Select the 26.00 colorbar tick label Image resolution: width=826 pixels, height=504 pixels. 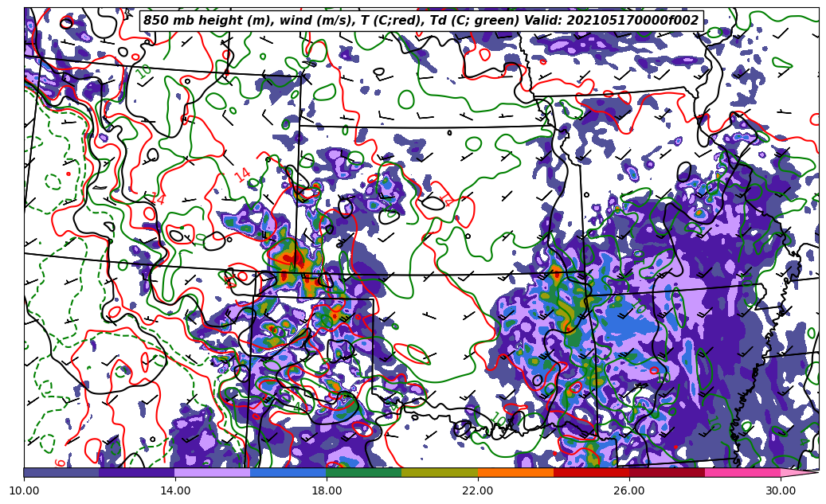point(629,490)
